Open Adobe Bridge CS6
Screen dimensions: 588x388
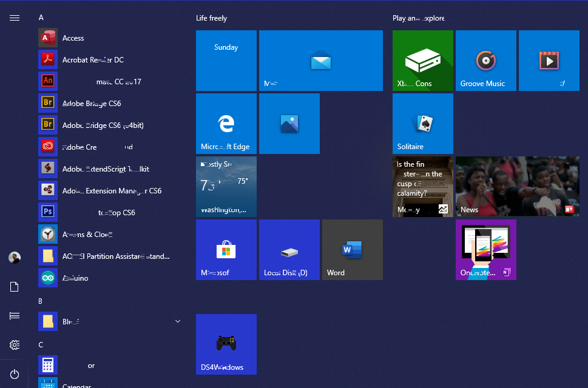pos(109,103)
